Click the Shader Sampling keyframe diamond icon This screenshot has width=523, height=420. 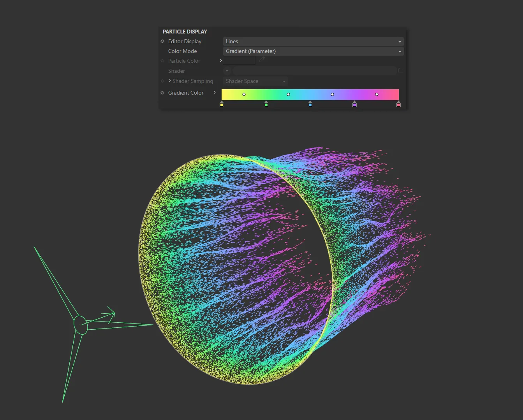162,81
